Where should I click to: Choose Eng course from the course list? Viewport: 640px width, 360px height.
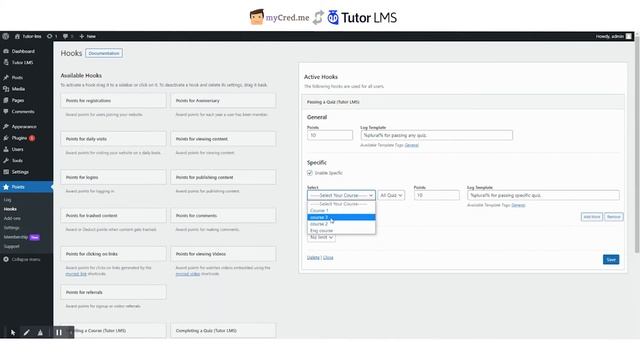[x=341, y=231]
